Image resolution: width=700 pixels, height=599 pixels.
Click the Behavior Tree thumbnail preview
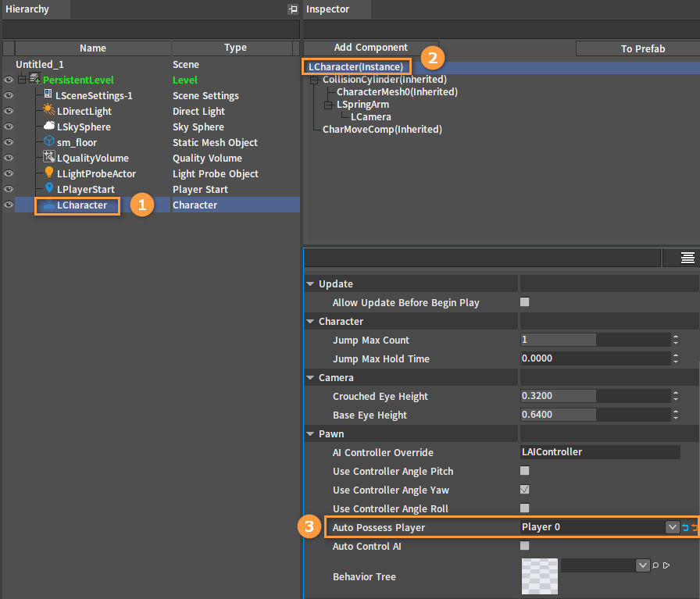(x=540, y=576)
